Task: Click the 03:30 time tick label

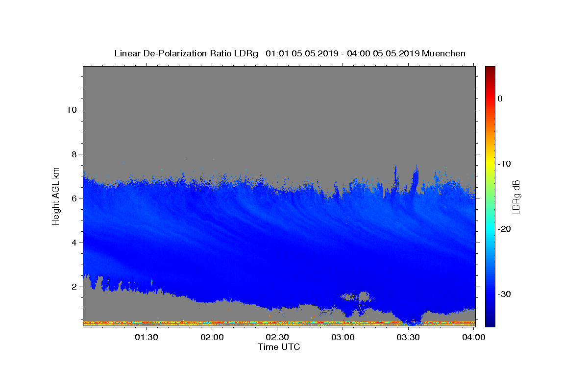Action: [408, 338]
